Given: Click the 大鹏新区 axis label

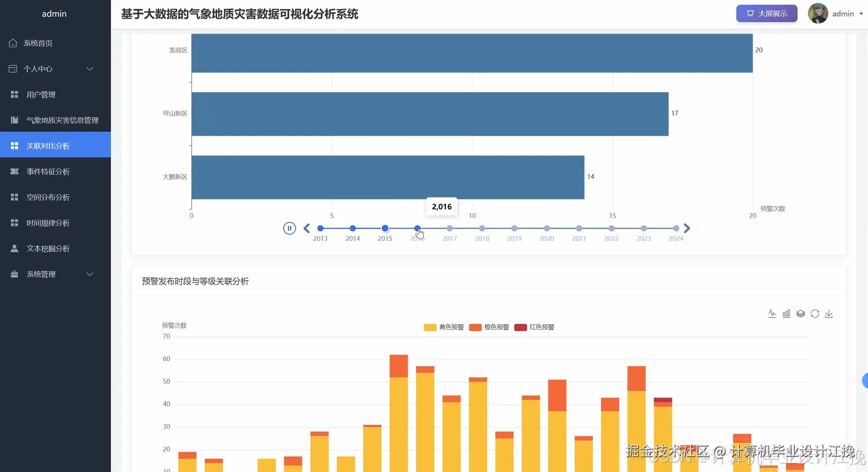Looking at the screenshot, I should click(x=175, y=177).
